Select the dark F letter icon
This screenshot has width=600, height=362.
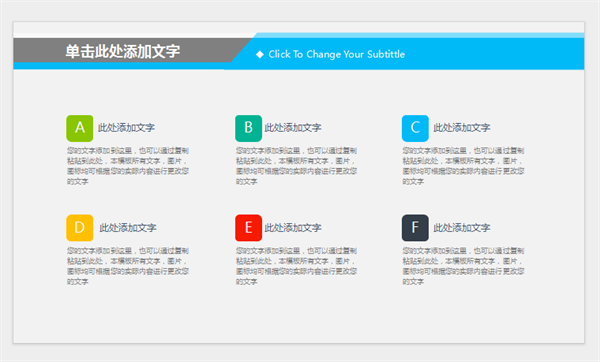coord(415,228)
